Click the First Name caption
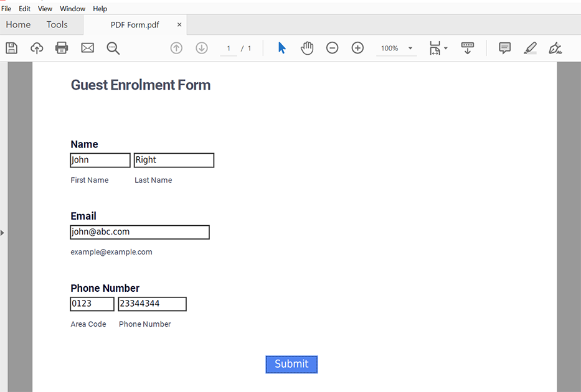581x392 pixels. [90, 180]
